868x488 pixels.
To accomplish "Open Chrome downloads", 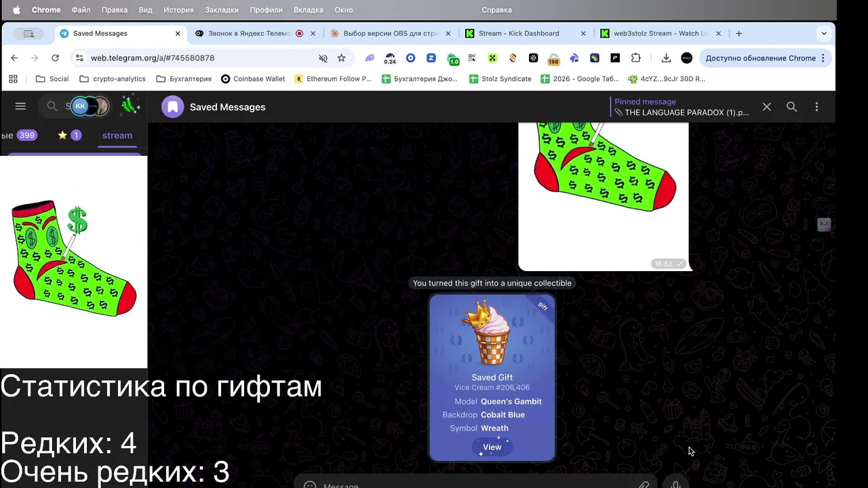I will point(666,58).
